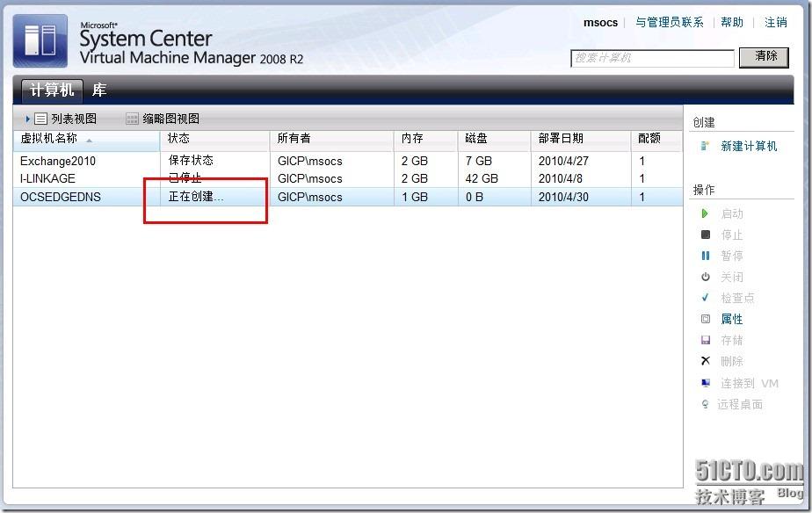Screen dimensions: 812x513
Task: Click the Connect to VM monitor icon
Action: click(706, 383)
